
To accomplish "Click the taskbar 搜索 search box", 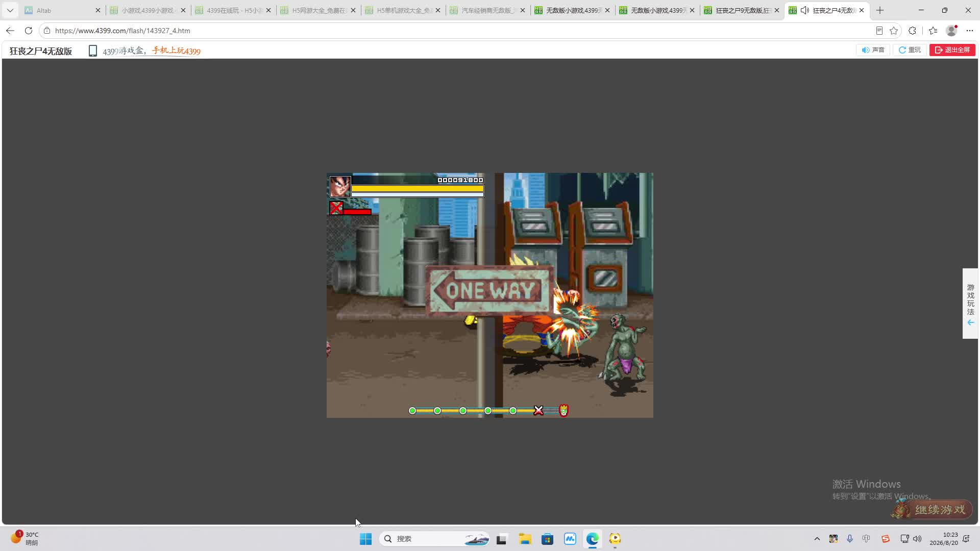I will (434, 539).
